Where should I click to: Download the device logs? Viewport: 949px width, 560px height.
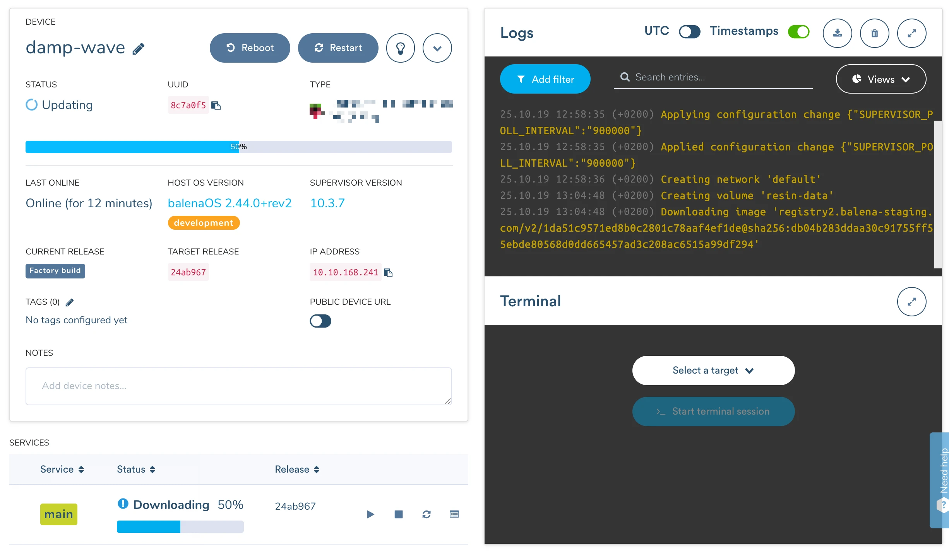point(838,33)
